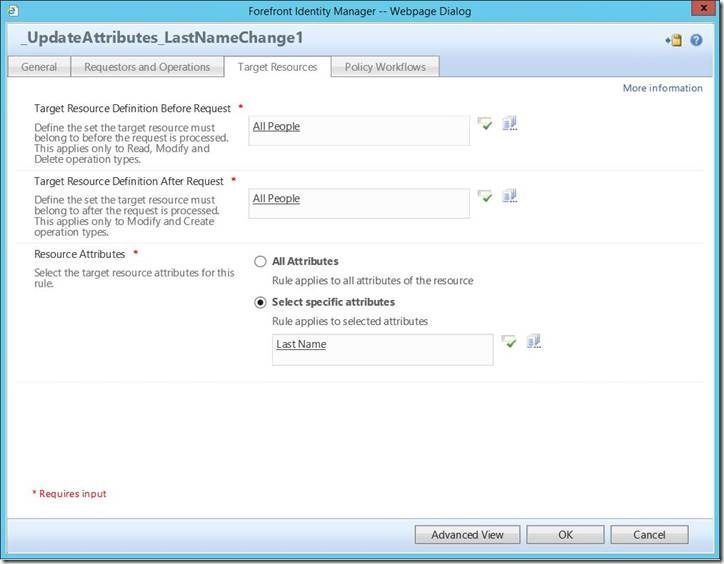This screenshot has height=564, width=724.
Task: Focus the After Request resource input box
Action: [x=359, y=203]
